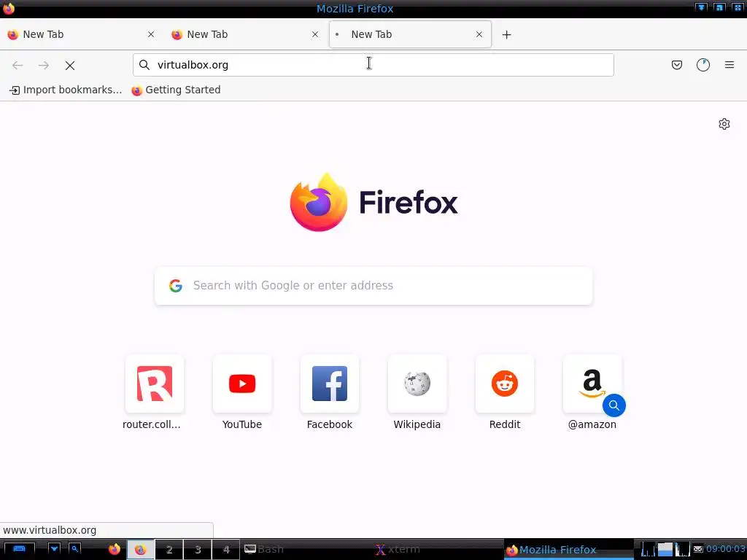The width and height of the screenshot is (747, 560).
Task: Open the Facebook shortcut tile
Action: [x=330, y=384]
